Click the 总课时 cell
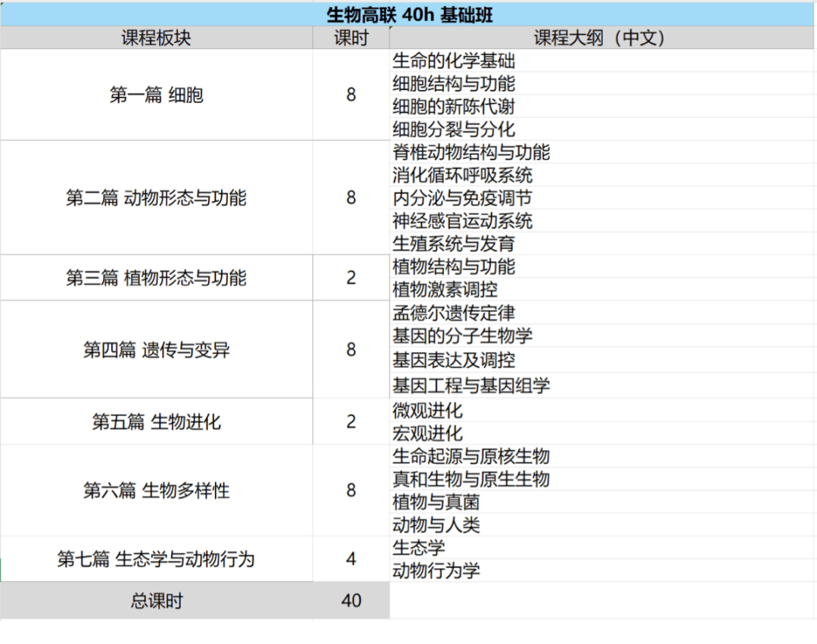Image resolution: width=817 pixels, height=644 pixels. [x=157, y=601]
